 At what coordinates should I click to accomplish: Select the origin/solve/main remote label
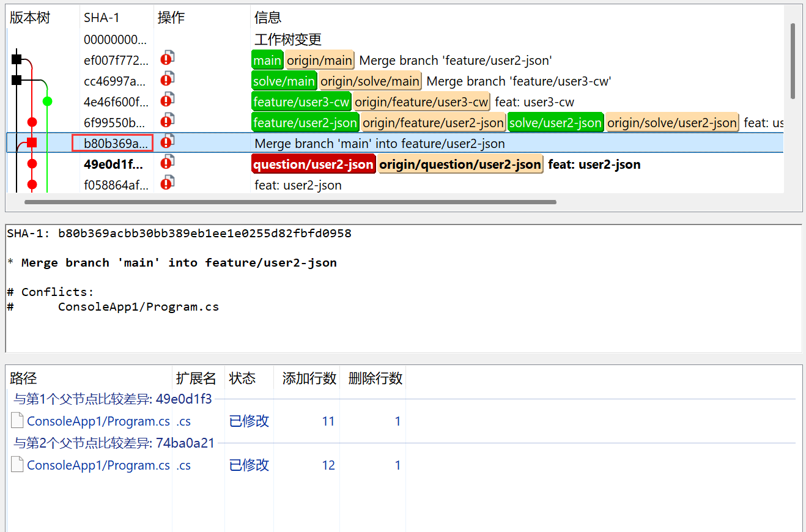tap(371, 81)
